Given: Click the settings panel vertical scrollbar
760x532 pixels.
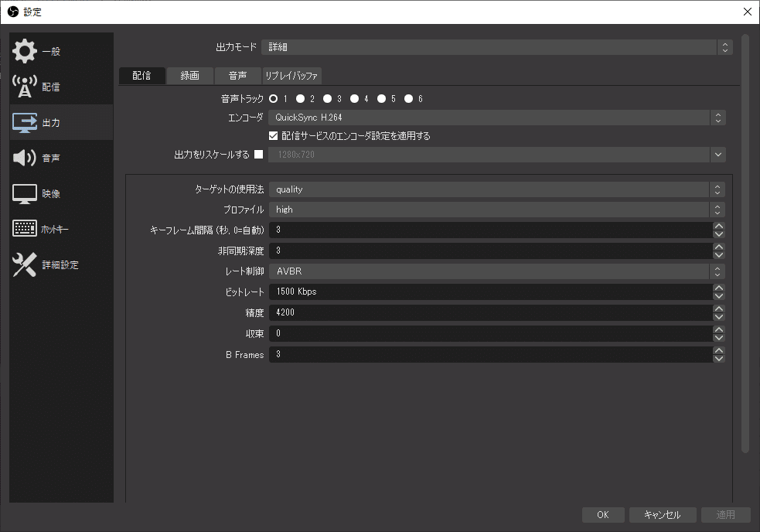Looking at the screenshot, I should coord(745,244).
